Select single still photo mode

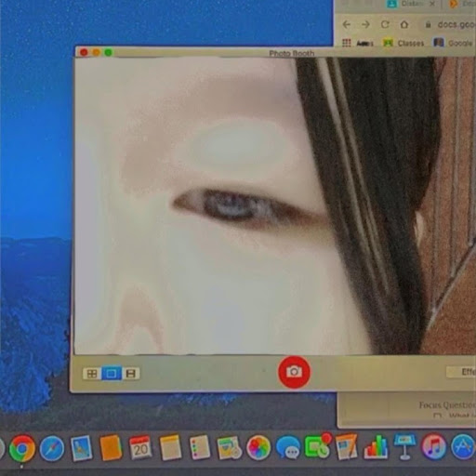(112, 374)
